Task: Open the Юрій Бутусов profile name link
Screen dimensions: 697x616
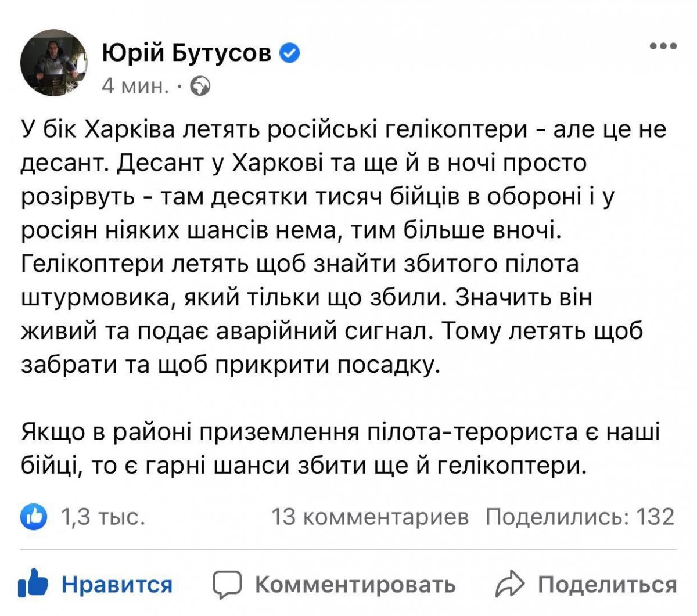Action: [187, 53]
